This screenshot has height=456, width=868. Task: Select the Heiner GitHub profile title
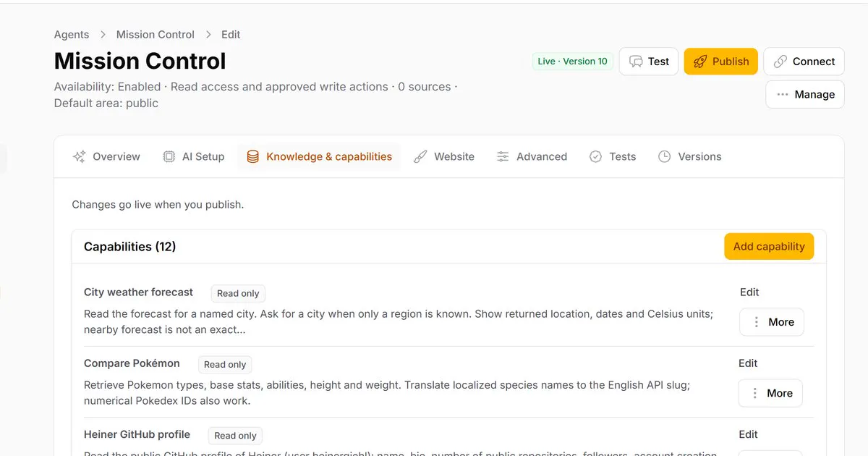[x=137, y=434]
